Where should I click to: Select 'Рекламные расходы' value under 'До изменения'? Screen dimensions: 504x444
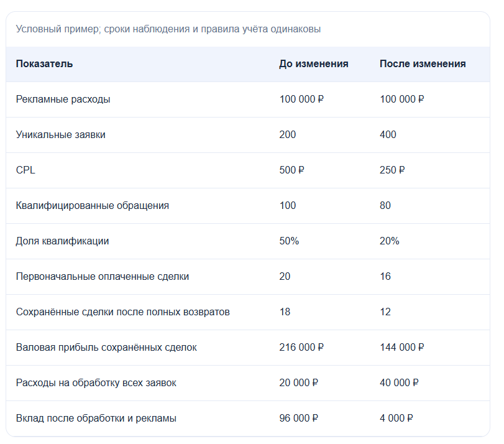pos(301,99)
